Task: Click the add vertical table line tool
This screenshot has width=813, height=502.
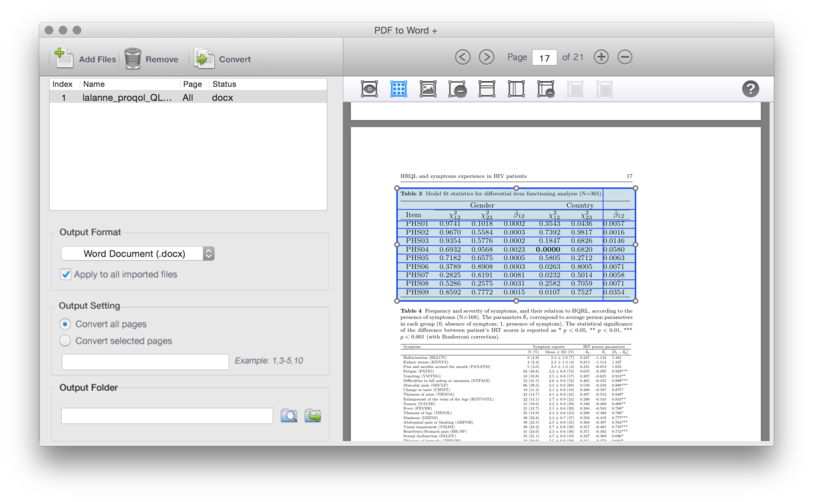Action: 516,89
